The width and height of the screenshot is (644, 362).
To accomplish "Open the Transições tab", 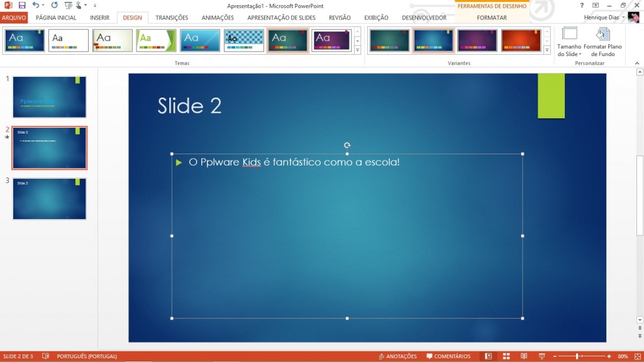I will [x=172, y=18].
